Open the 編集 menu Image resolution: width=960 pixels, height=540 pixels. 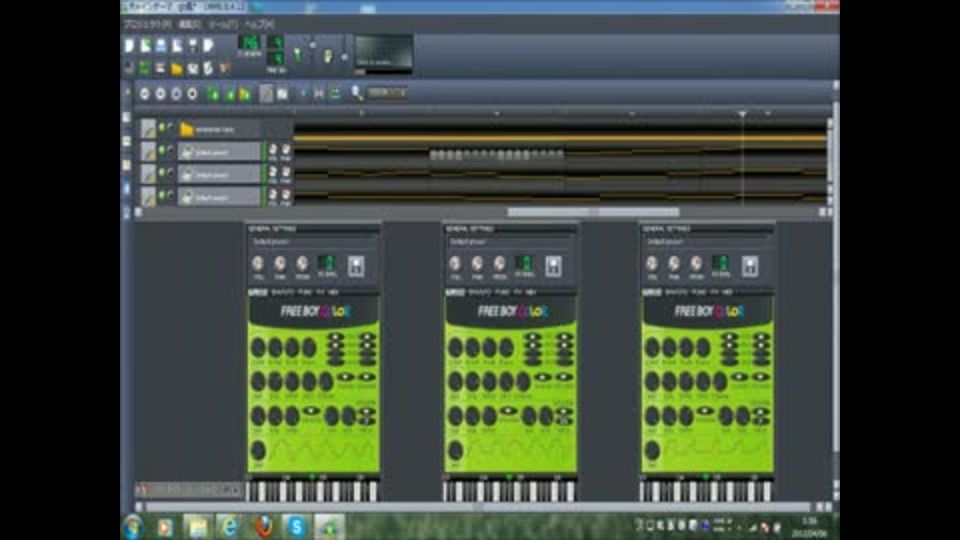190,24
